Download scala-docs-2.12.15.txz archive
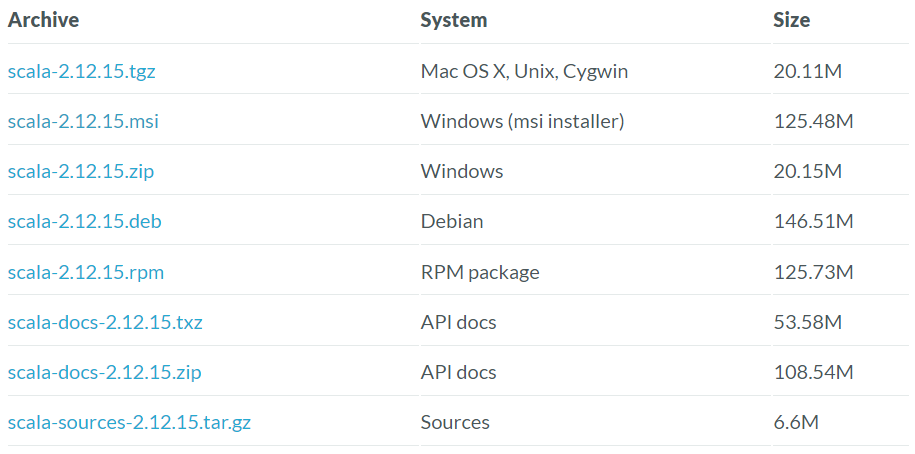The height and width of the screenshot is (454, 915). tap(105, 322)
